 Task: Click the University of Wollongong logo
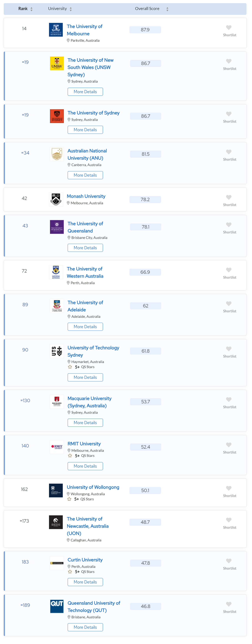pyautogui.click(x=56, y=490)
